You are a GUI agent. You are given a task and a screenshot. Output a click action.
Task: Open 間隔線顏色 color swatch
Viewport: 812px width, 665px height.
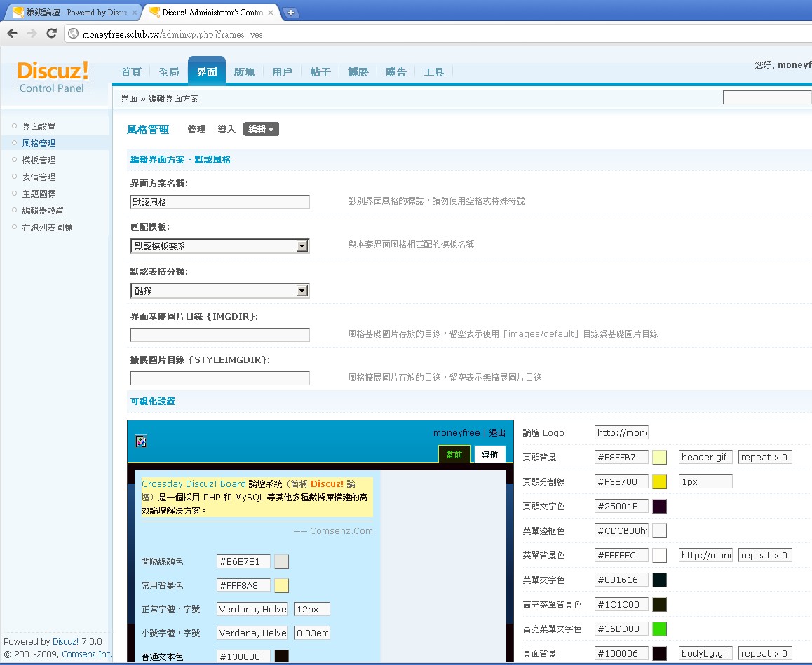click(x=281, y=561)
